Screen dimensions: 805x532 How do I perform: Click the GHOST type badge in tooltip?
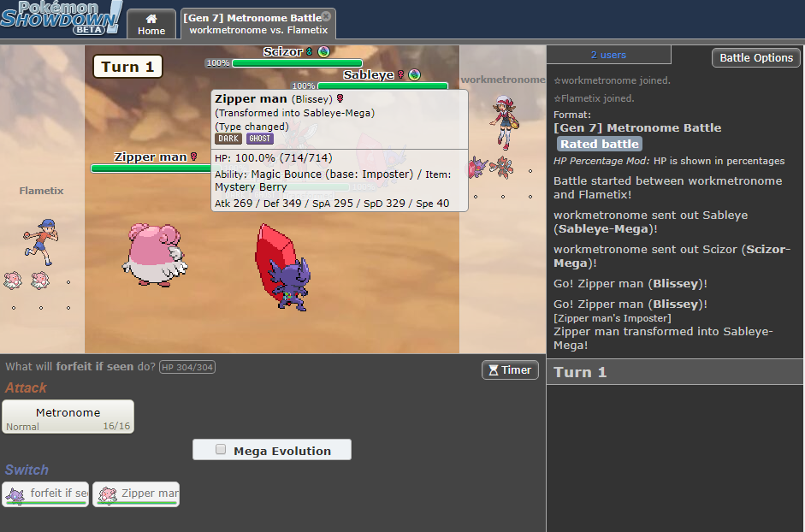pos(260,139)
